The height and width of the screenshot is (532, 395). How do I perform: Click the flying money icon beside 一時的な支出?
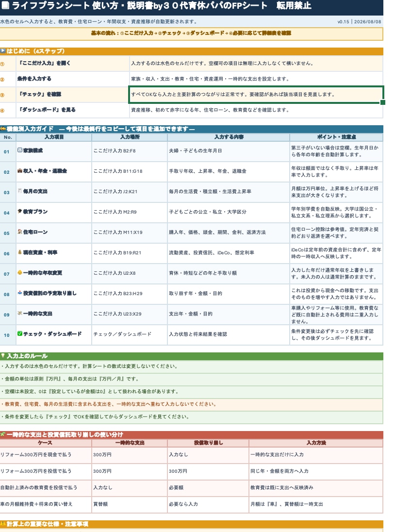pos(20,313)
